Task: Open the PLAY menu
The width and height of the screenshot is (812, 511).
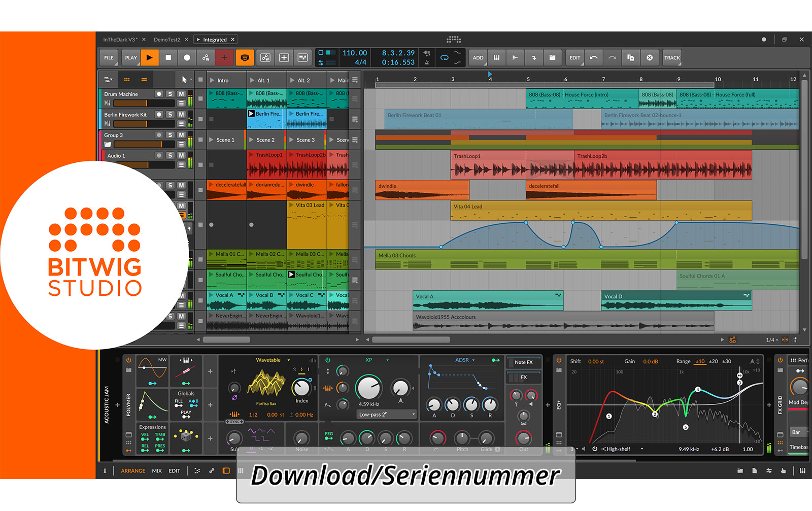Action: pyautogui.click(x=131, y=58)
